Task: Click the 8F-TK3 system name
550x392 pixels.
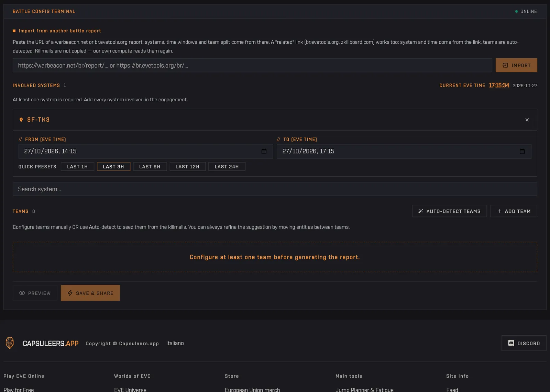Action: click(x=38, y=120)
